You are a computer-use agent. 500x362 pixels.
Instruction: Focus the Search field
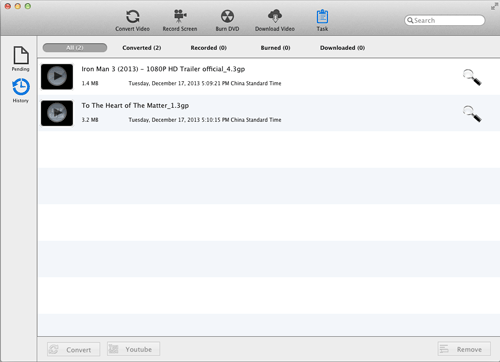point(445,20)
